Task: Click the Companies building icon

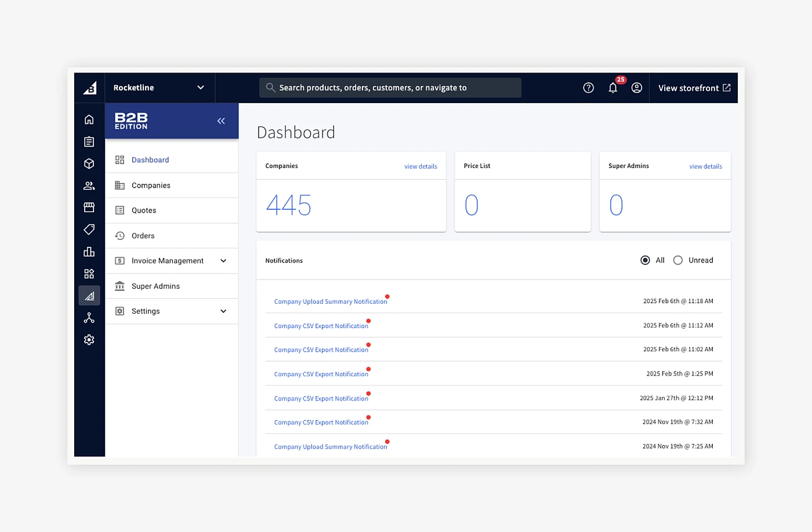Action: tap(119, 185)
